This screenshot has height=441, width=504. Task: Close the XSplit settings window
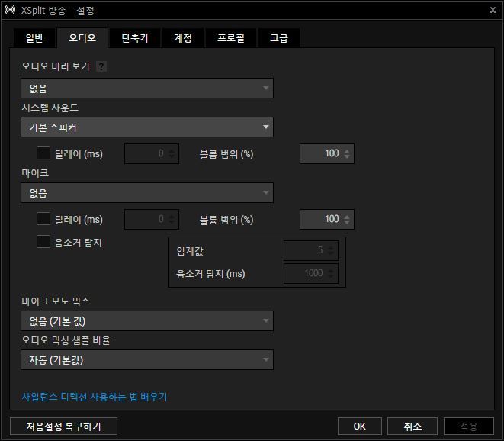493,10
